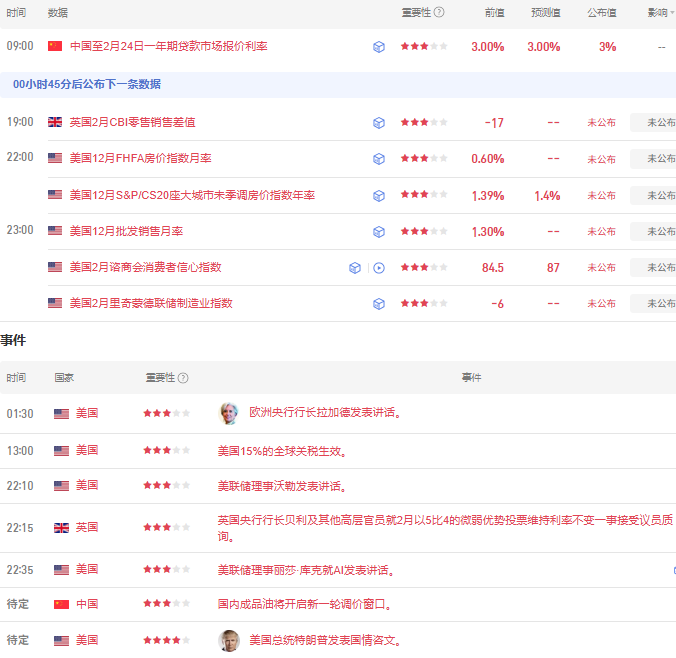Open 美国12月S&P/CS20座大城市未季调房价指数年率 link
The height and width of the screenshot is (658, 676).
192,195
